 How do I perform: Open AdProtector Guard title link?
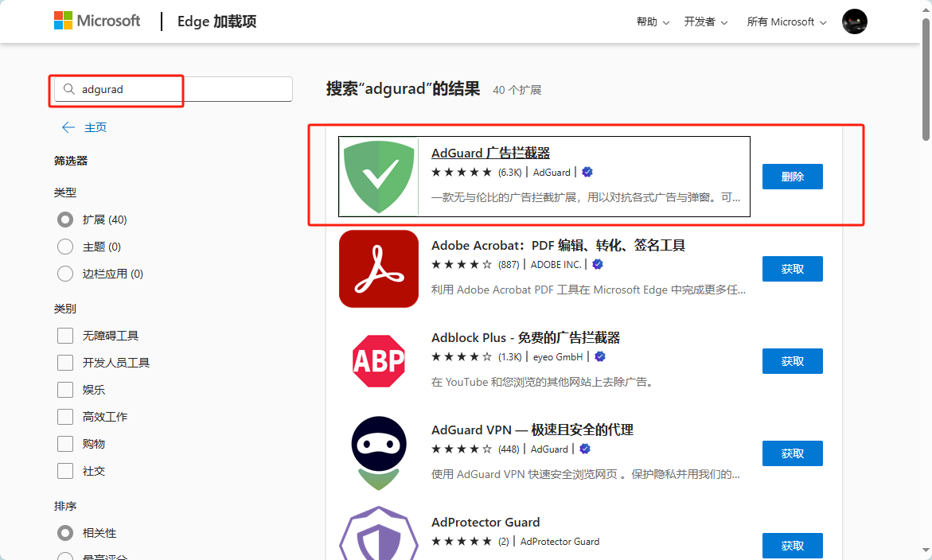485,522
